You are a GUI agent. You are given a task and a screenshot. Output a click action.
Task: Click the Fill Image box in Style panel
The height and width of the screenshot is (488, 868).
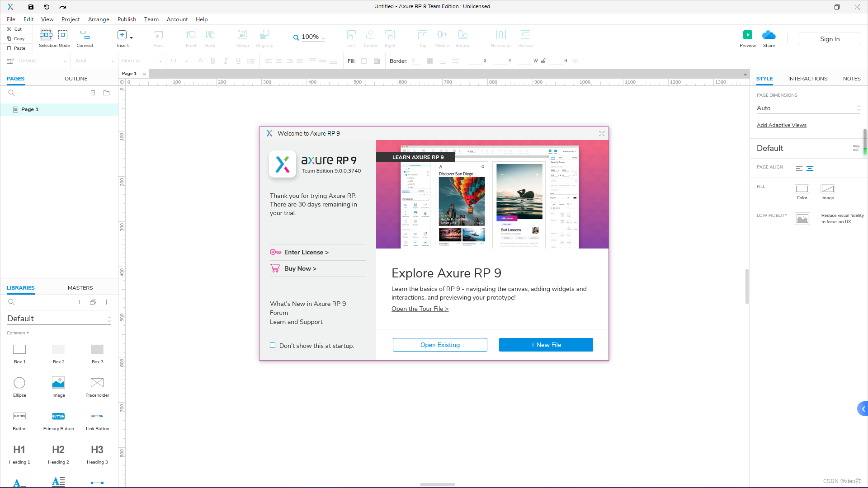(x=828, y=189)
